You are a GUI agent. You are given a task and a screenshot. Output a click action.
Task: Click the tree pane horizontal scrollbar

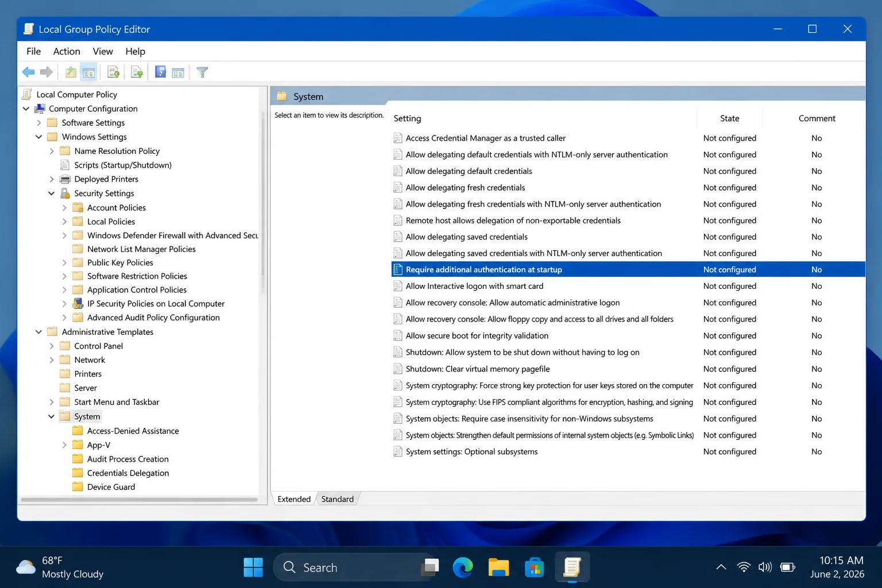(x=139, y=500)
